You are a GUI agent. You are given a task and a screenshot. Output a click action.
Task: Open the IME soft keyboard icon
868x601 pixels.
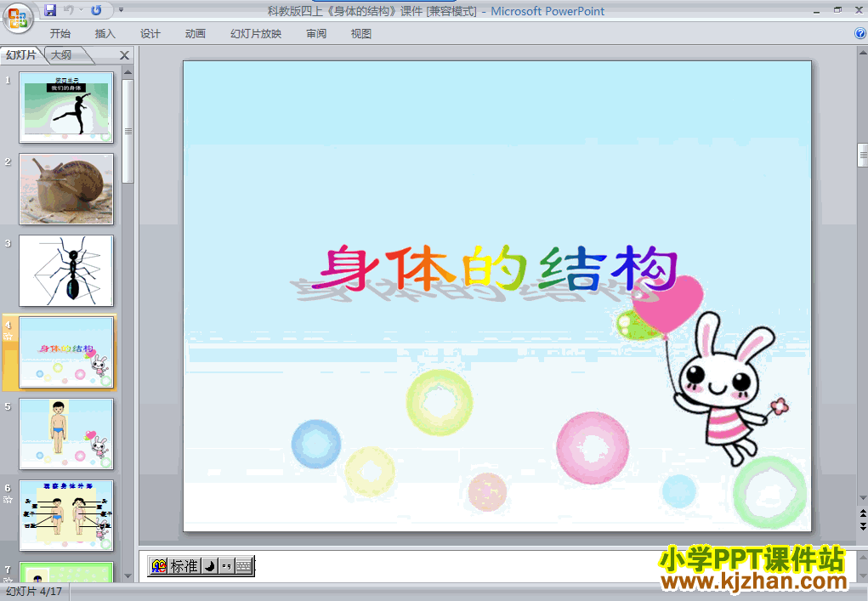tap(244, 566)
